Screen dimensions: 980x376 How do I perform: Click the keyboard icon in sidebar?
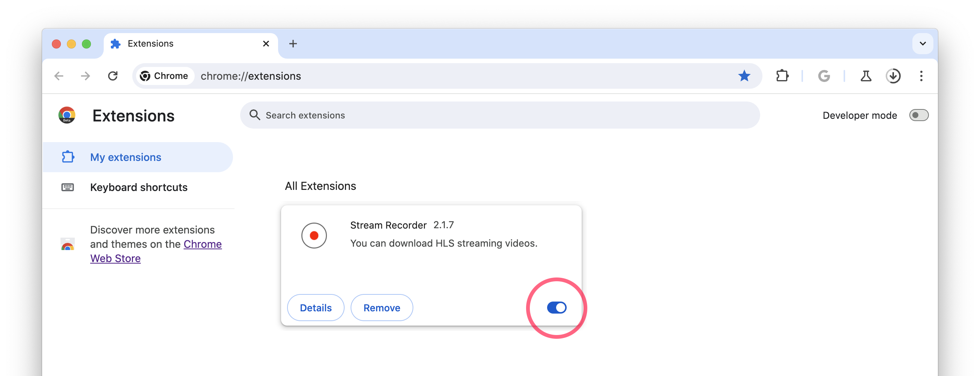point(68,187)
